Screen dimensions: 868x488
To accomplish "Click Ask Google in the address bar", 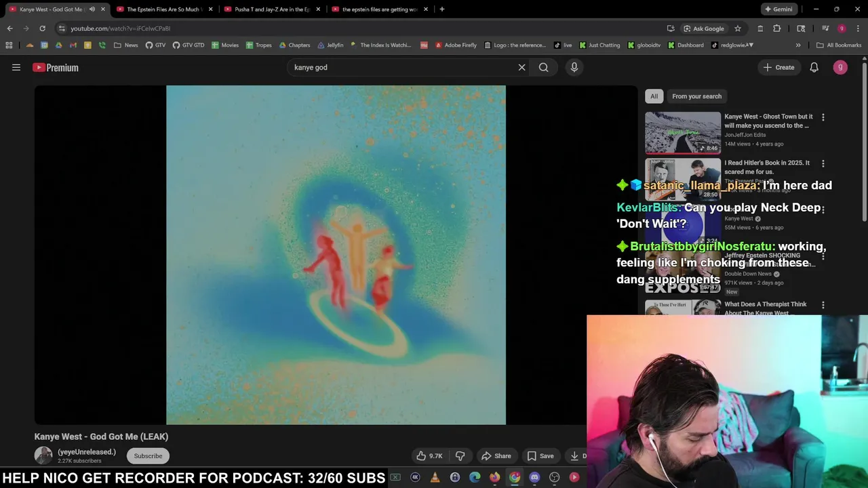I will 703,28.
